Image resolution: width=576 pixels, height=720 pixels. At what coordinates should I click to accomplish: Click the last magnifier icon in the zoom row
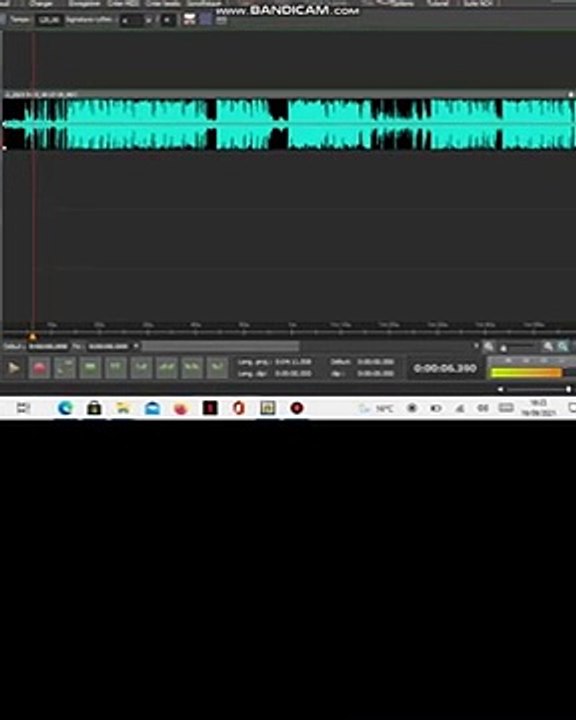(x=563, y=347)
